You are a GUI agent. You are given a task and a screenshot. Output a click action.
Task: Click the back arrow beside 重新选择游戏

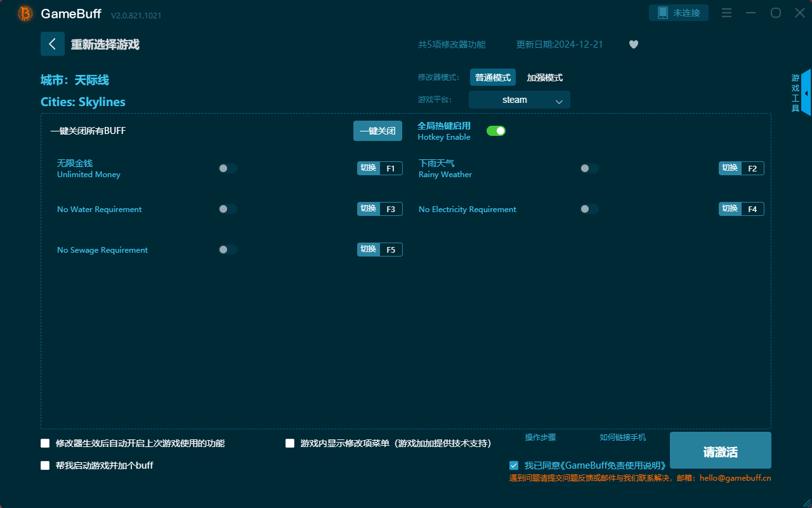pyautogui.click(x=53, y=43)
